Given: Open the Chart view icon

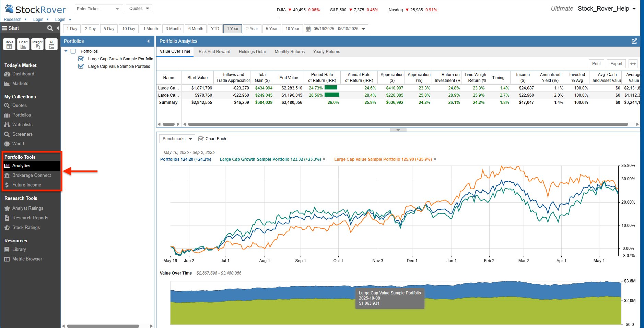Looking at the screenshot, I should pyautogui.click(x=23, y=44).
